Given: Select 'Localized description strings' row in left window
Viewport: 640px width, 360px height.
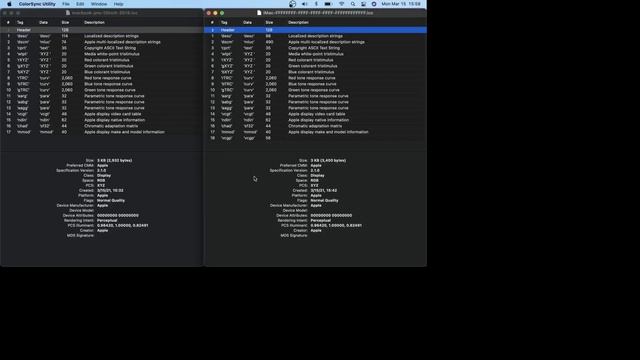Looking at the screenshot, I should [101, 36].
